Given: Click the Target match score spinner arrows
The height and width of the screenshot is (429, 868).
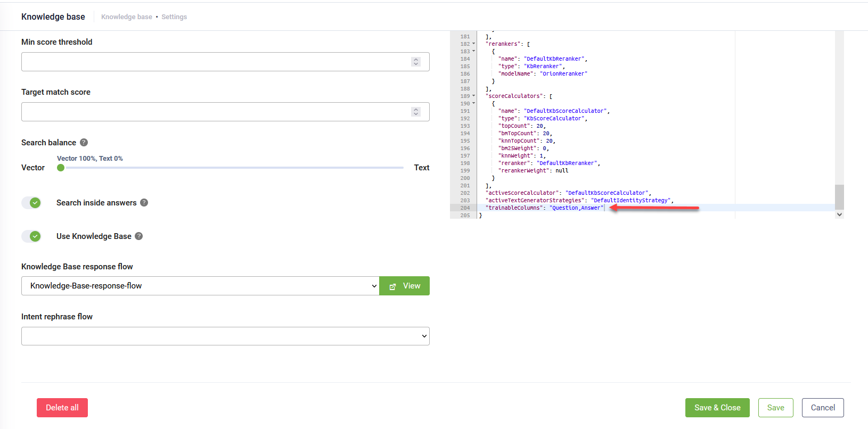Looking at the screenshot, I should (416, 112).
